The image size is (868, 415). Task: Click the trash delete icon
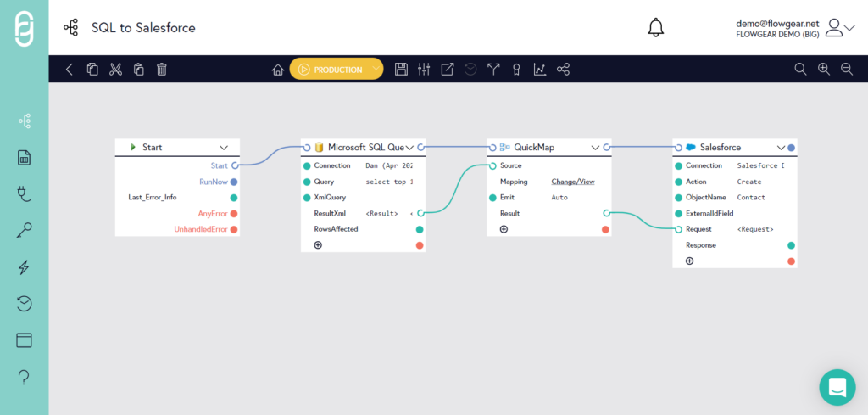tap(162, 70)
